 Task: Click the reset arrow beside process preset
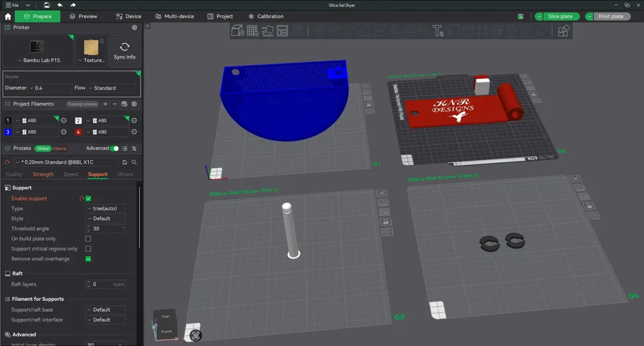click(7, 162)
